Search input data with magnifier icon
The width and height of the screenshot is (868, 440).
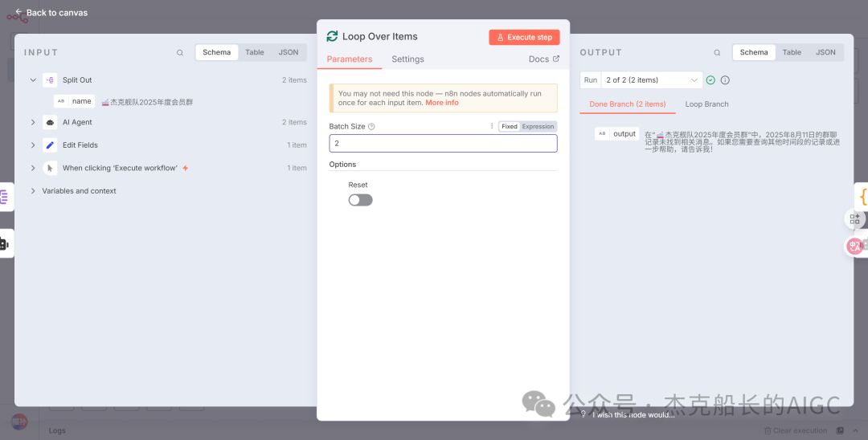[x=180, y=53]
